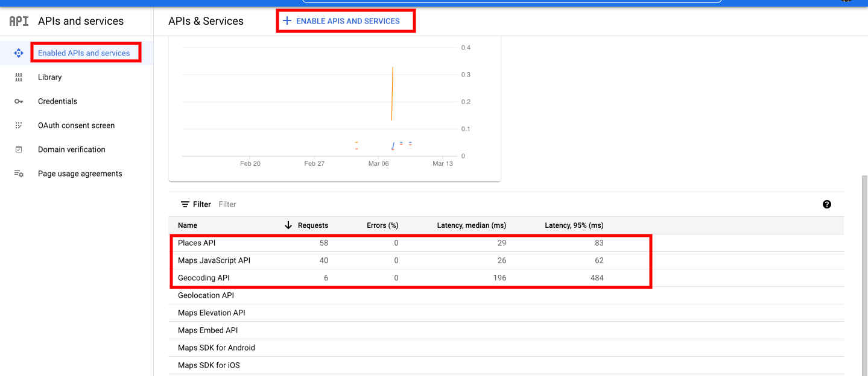Image resolution: width=868 pixels, height=376 pixels.
Task: Open OAuth consent screen section
Action: pyautogui.click(x=77, y=125)
